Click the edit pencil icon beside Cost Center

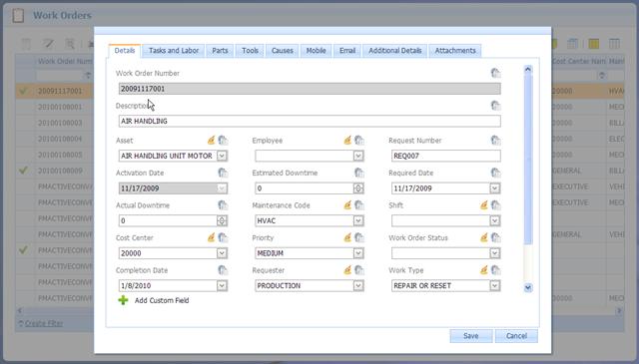pos(211,237)
